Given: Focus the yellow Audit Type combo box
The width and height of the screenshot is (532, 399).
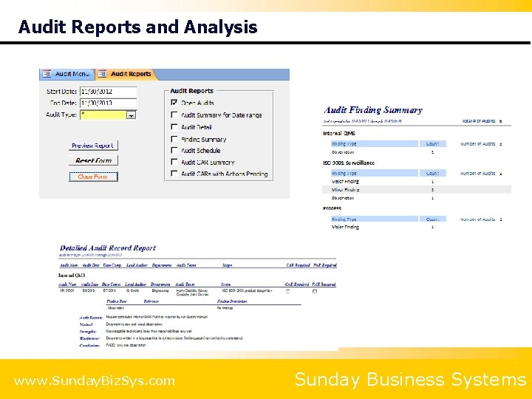Looking at the screenshot, I should pyautogui.click(x=108, y=115).
